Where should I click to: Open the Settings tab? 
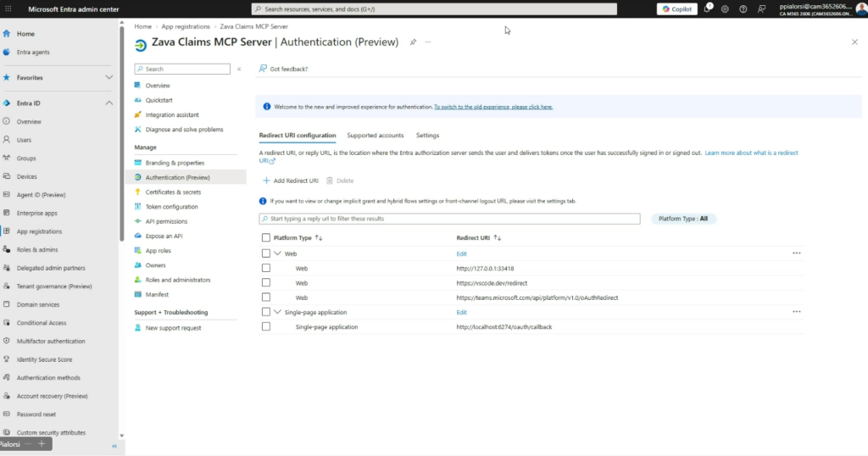point(427,136)
